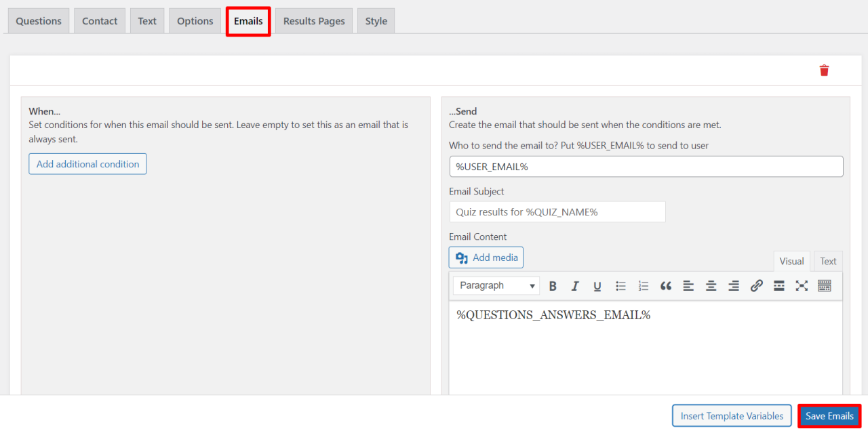868x431 pixels.
Task: Focus the recipient field containing %USER_EMAIL%
Action: point(646,167)
